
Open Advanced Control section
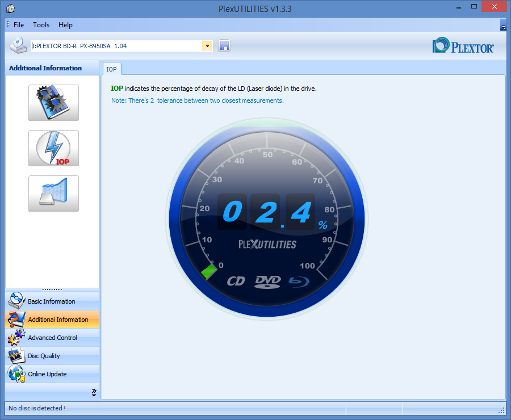52,338
